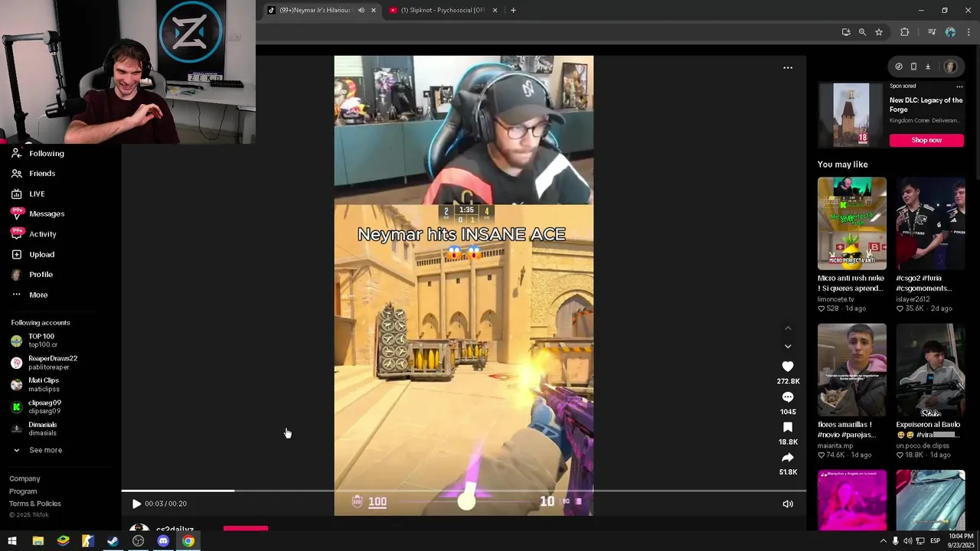Open Friends in the TikTok sidebar
980x551 pixels.
click(x=42, y=174)
